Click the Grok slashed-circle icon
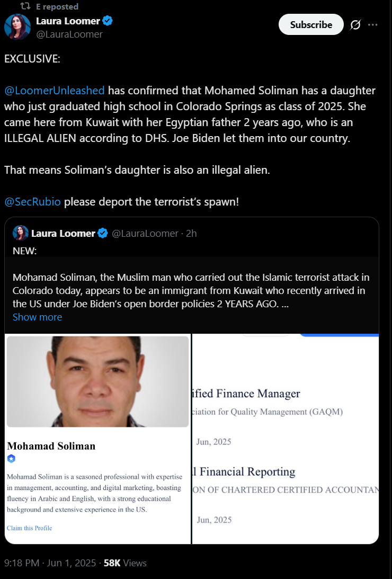Image resolution: width=392 pixels, height=579 pixels. click(355, 25)
